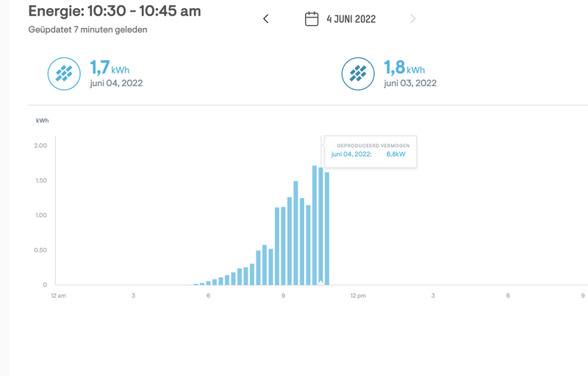Image resolution: width=588 pixels, height=376 pixels.
Task: Click the solar panel icon for juni 04
Action: click(x=64, y=74)
